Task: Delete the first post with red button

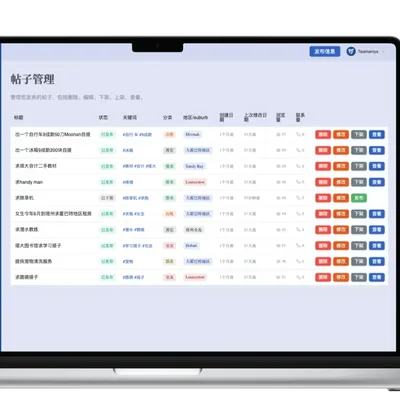Action: point(323,135)
